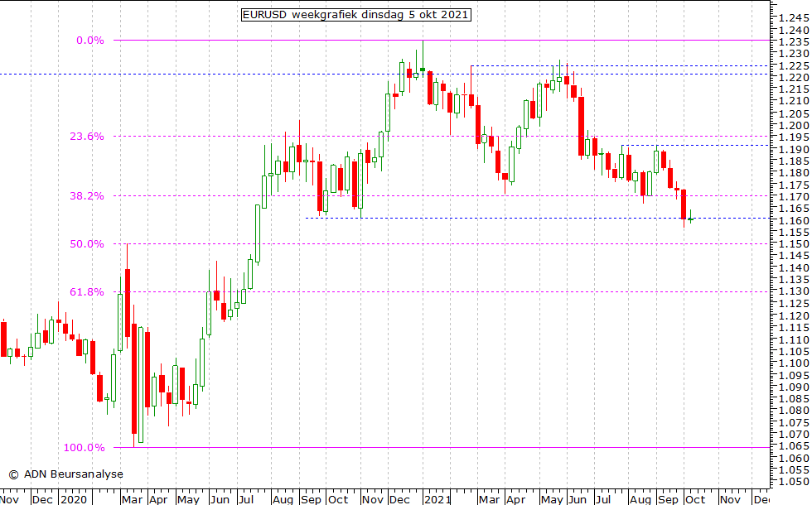The image size is (812, 505).
Task: Click the ADN Beursanalyse copyright text
Action: point(65,474)
